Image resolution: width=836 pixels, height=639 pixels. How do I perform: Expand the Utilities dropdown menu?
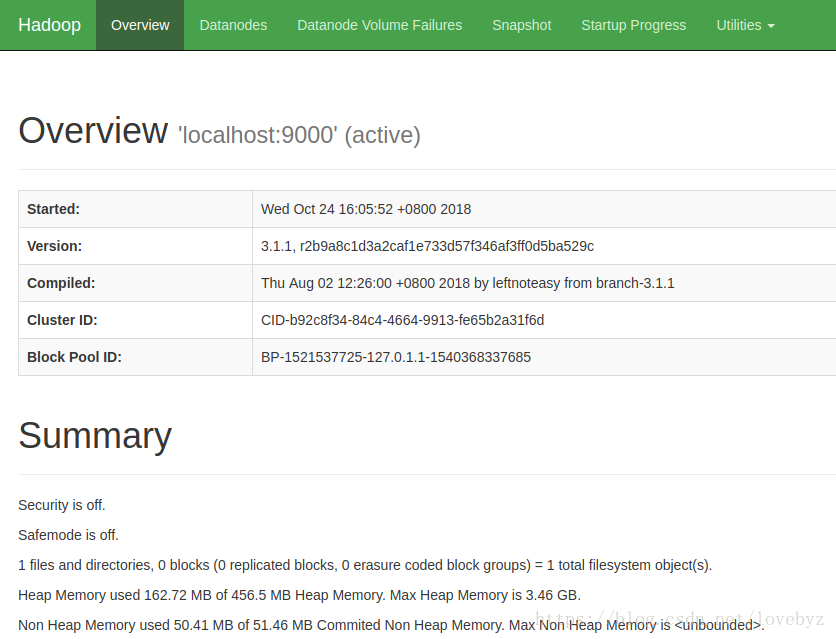pyautogui.click(x=745, y=25)
